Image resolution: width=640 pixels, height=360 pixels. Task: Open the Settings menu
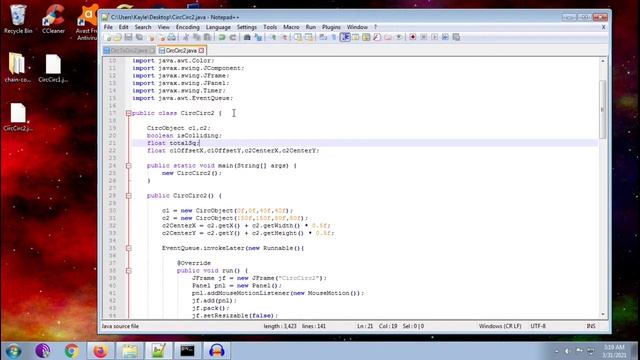pos(247,27)
